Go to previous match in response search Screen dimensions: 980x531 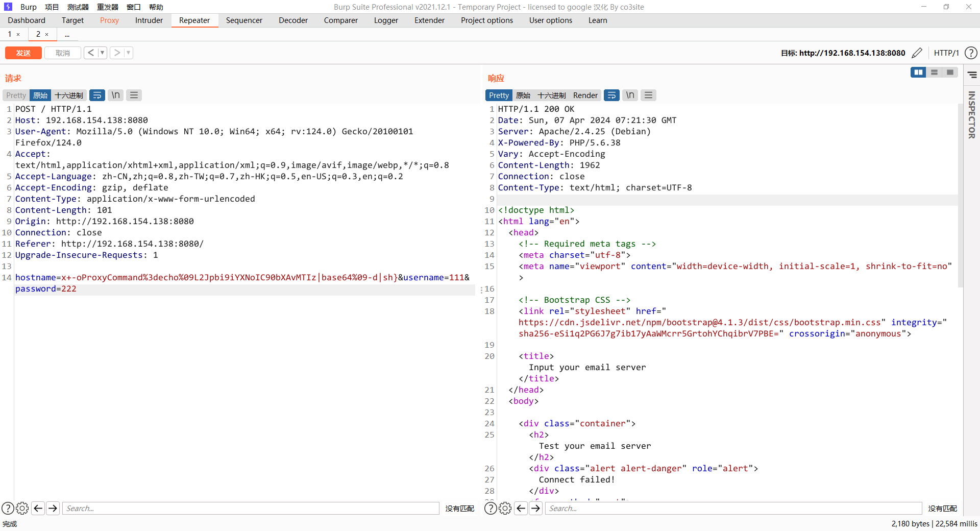click(521, 509)
